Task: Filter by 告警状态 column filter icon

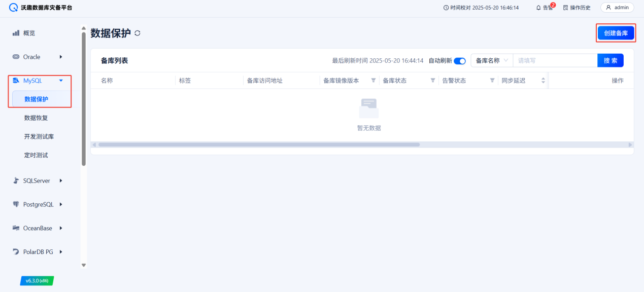Action: tap(492, 81)
